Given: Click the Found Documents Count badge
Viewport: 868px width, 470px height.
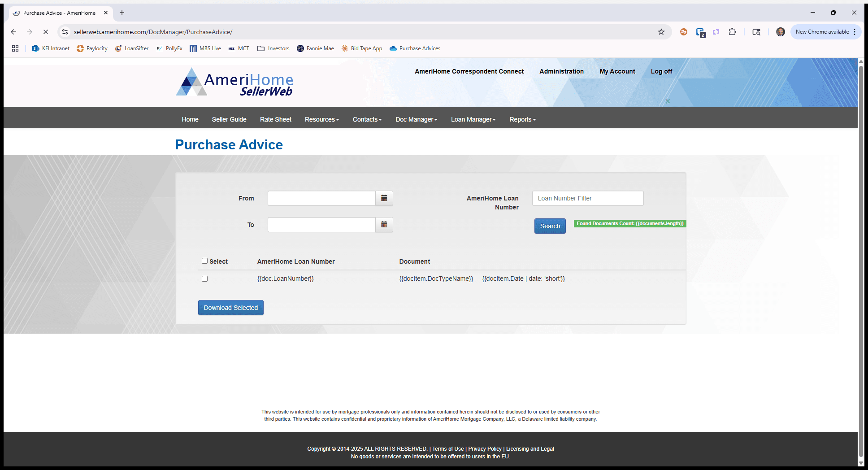Looking at the screenshot, I should coord(630,223).
